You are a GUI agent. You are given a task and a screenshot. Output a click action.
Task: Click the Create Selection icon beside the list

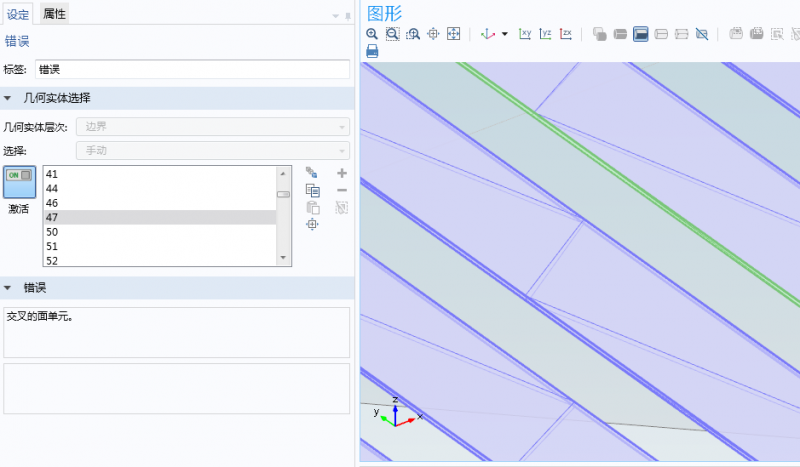312,173
